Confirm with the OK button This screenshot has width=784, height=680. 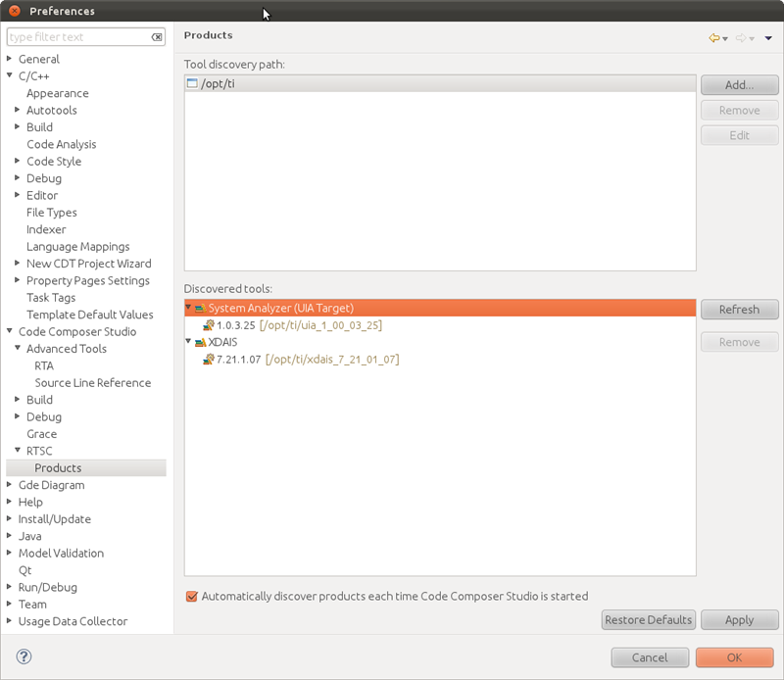coord(734,657)
